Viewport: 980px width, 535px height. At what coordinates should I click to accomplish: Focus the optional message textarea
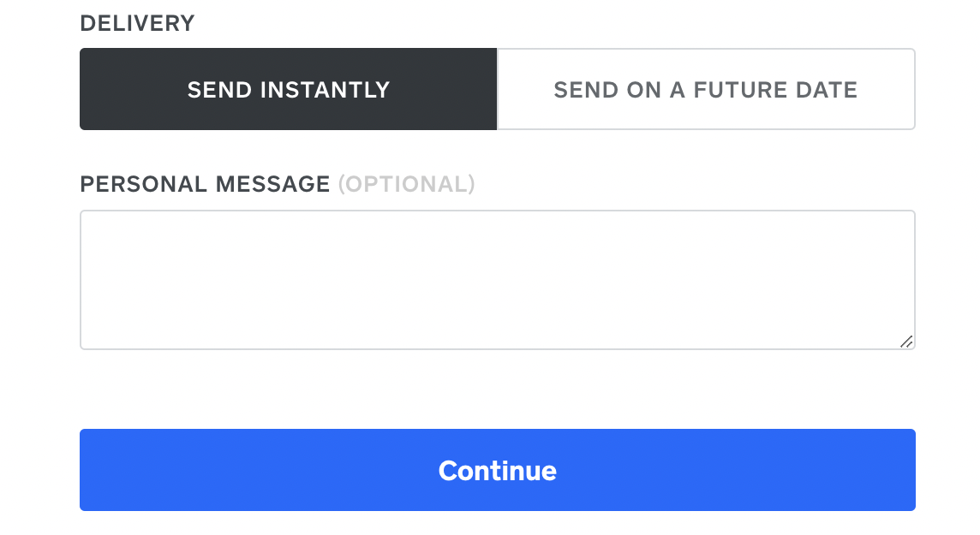(497, 279)
